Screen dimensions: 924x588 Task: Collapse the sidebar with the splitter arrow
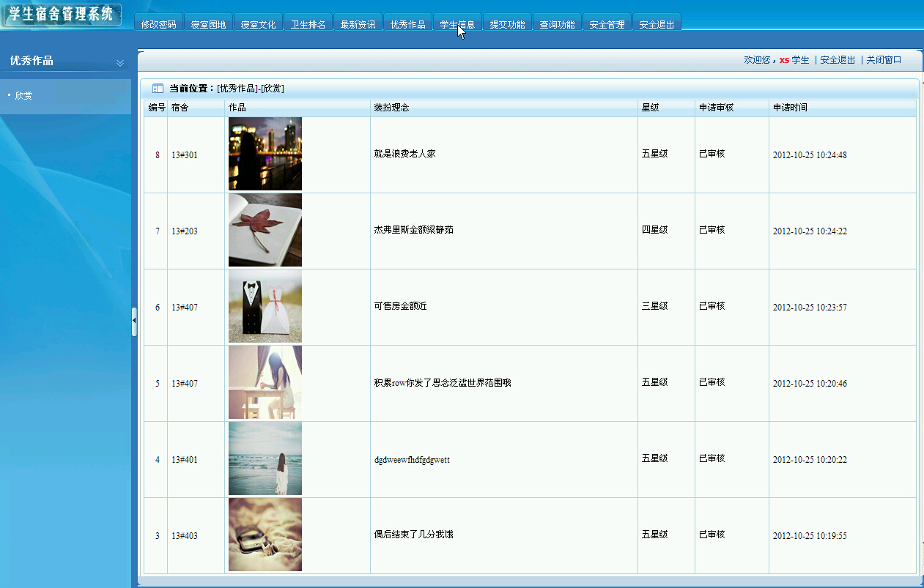point(134,321)
